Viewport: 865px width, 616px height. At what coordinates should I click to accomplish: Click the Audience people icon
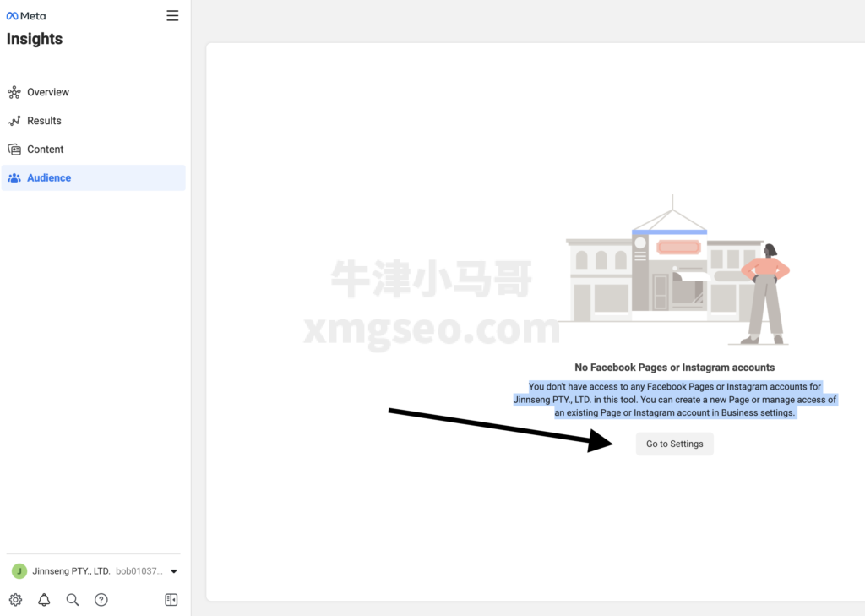(14, 177)
